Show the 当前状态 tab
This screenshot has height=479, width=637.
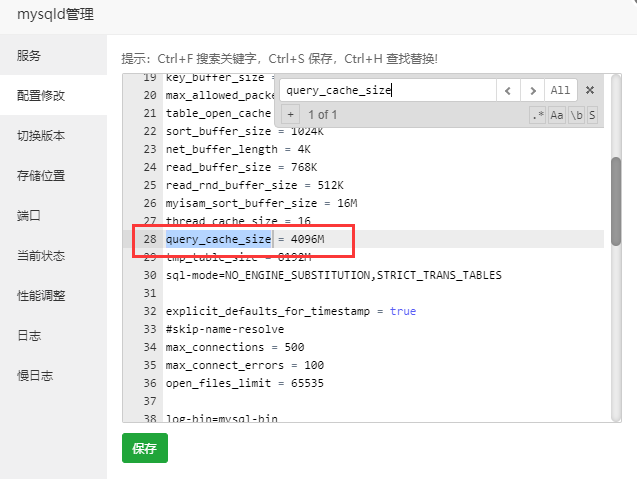[53, 256]
